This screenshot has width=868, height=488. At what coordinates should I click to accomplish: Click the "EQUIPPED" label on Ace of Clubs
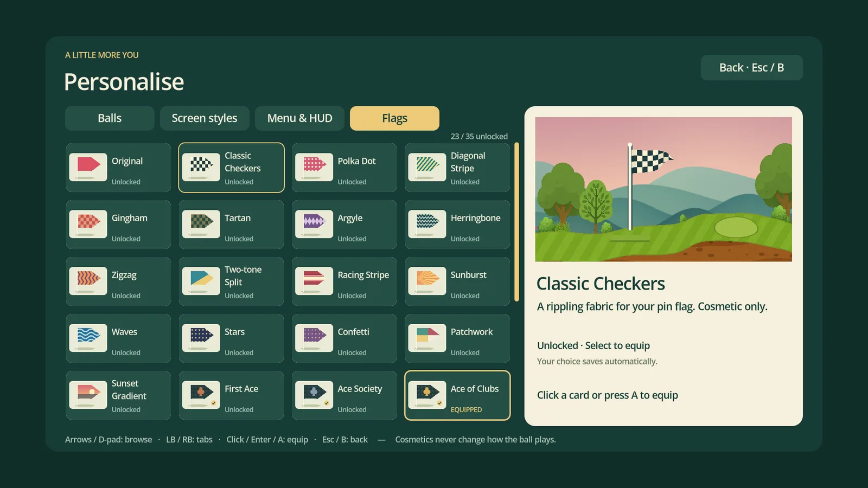[466, 410]
